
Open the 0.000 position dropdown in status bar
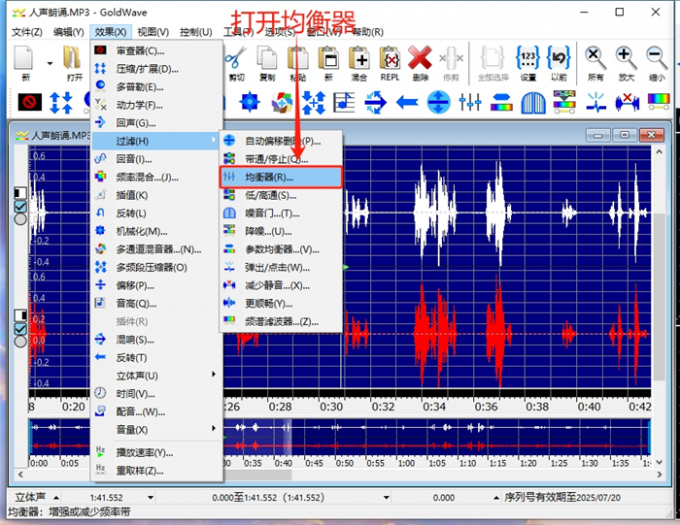point(496,498)
